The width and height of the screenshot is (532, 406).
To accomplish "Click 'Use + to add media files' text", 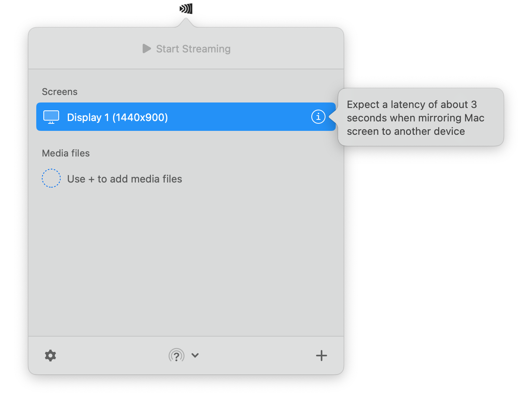I will pos(125,179).
